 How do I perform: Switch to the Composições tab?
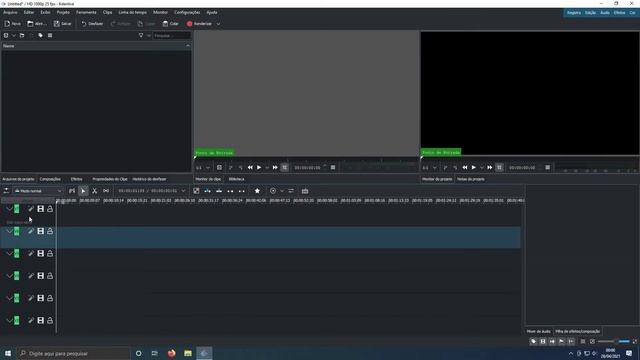tap(50, 179)
